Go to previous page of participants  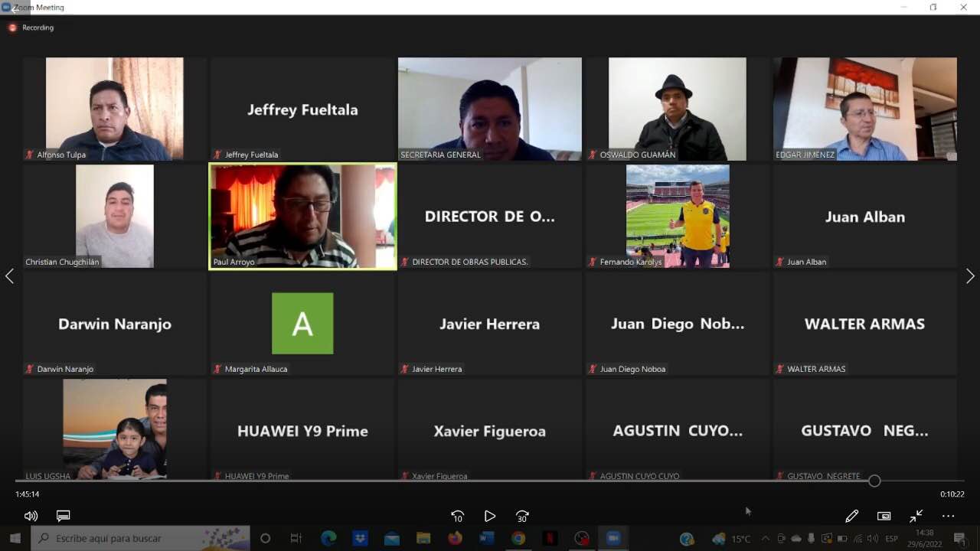[x=9, y=276]
